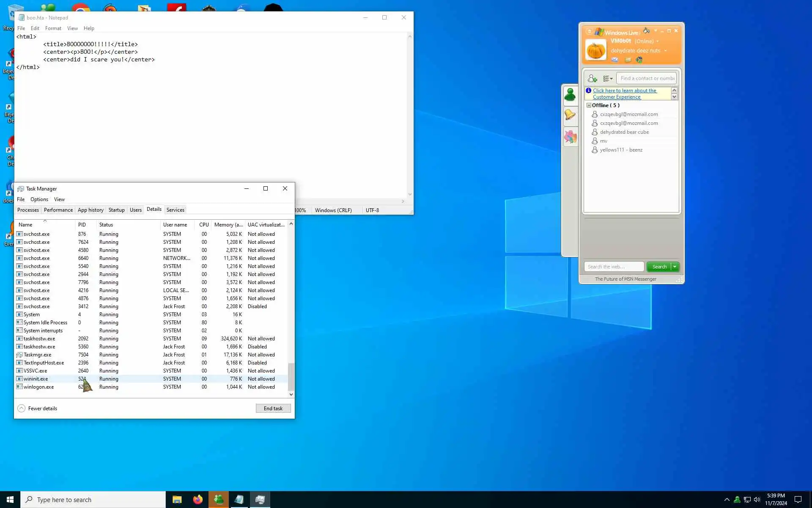The height and width of the screenshot is (508, 812).
Task: Open the contact list layout menu icon
Action: (608, 78)
